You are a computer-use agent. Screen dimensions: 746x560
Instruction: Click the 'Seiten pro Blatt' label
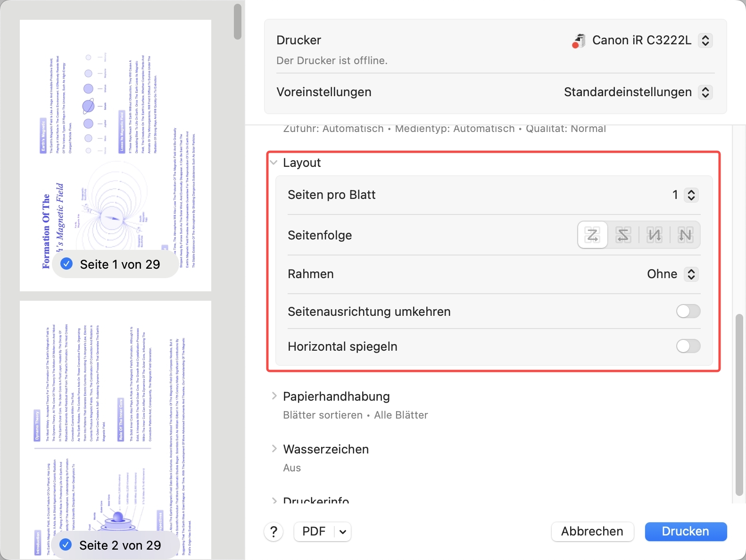coord(332,195)
